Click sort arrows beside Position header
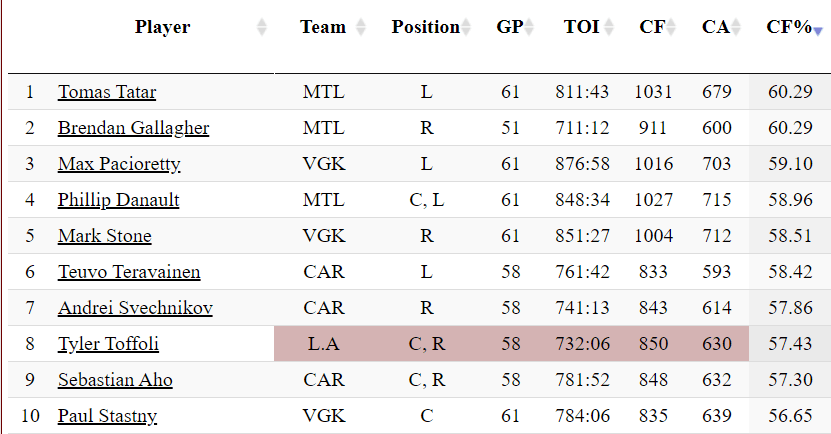Viewport: 831px width, 434px height. tap(467, 28)
